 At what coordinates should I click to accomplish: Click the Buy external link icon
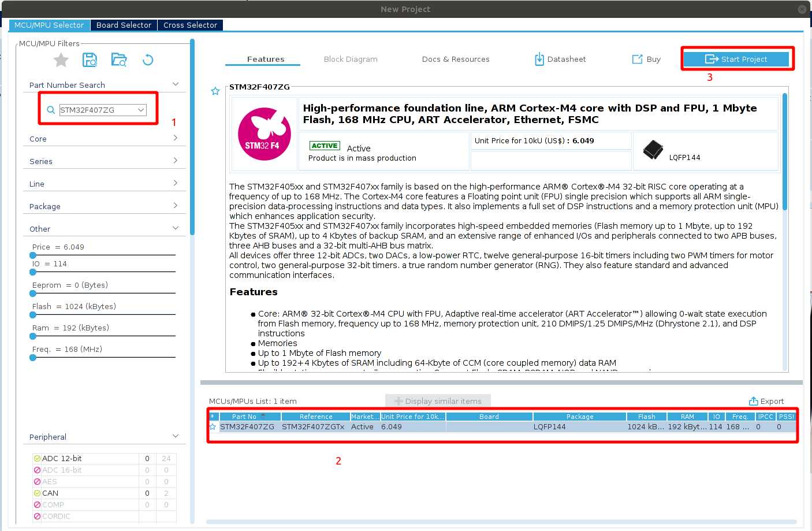coord(638,59)
